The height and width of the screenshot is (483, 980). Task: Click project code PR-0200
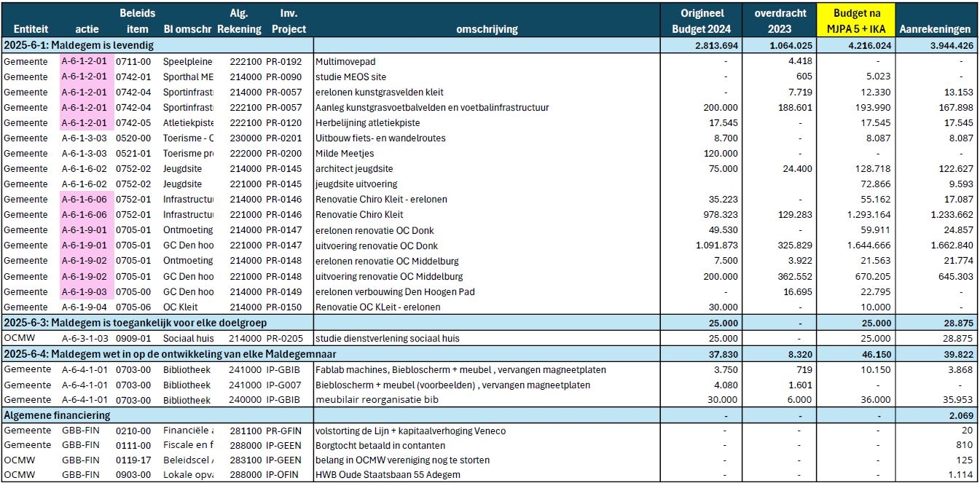[x=283, y=153]
